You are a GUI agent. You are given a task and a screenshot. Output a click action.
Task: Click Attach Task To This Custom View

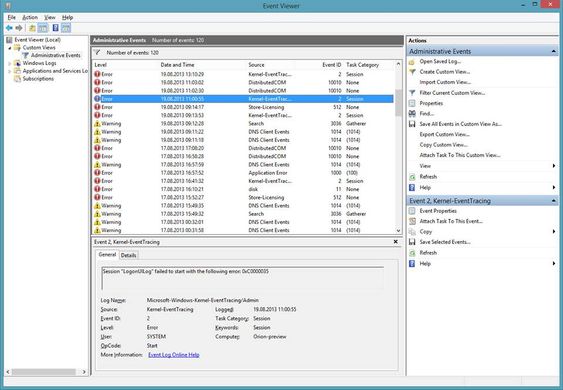pos(460,155)
